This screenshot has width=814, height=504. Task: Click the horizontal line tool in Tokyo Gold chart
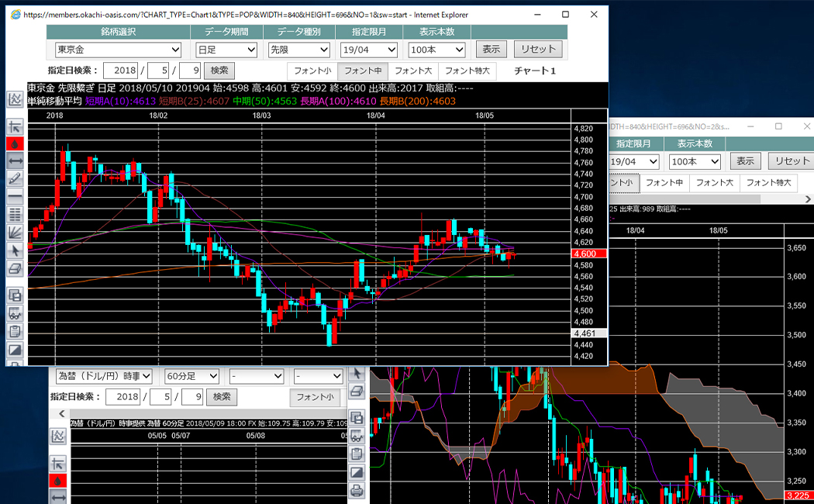(15, 196)
